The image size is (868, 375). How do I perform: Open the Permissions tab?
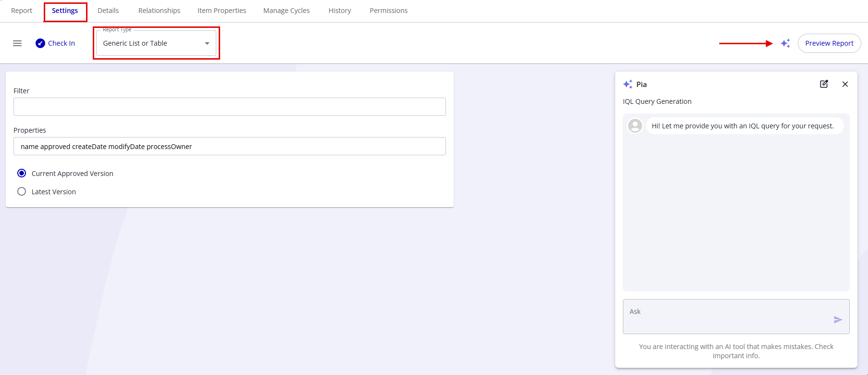pyautogui.click(x=388, y=11)
